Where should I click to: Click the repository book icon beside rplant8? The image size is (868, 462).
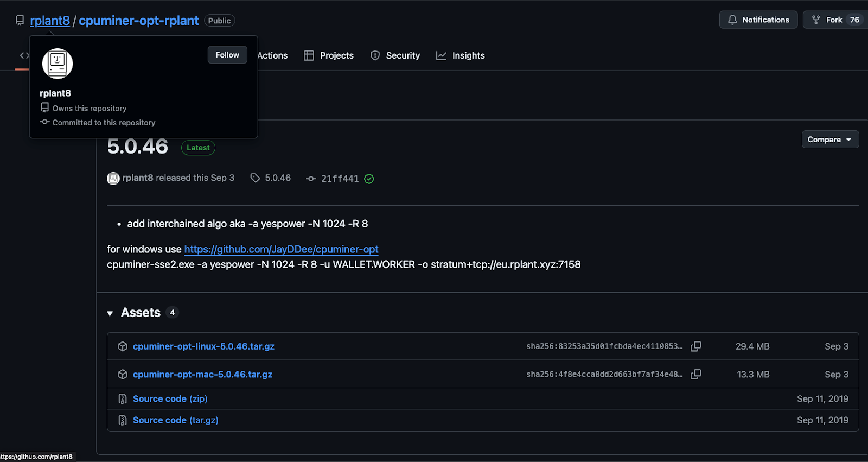[x=20, y=21]
